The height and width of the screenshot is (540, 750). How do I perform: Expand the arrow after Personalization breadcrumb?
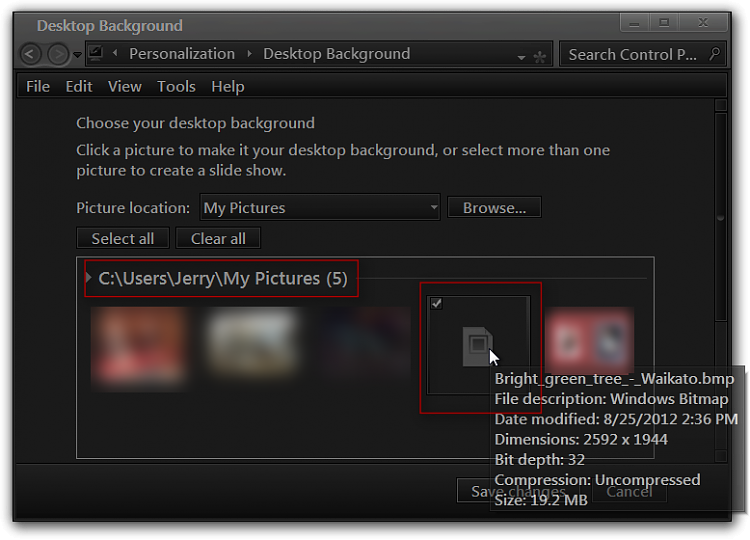pos(249,54)
